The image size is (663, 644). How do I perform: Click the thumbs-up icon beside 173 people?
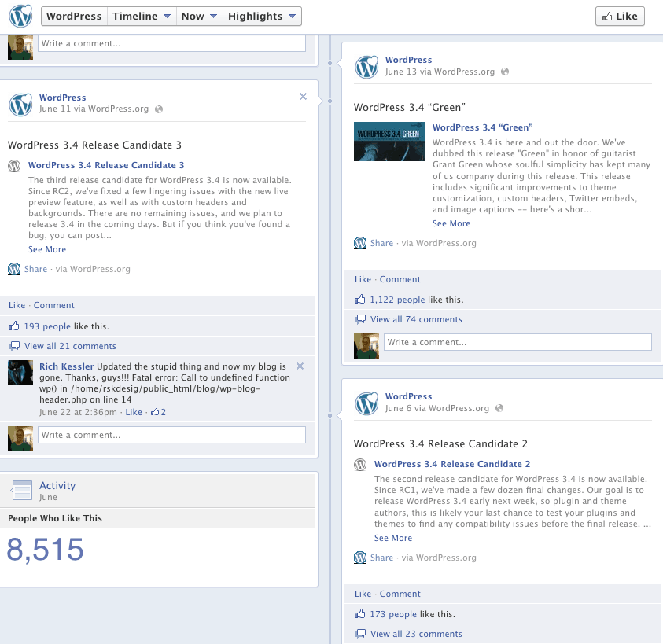(360, 614)
